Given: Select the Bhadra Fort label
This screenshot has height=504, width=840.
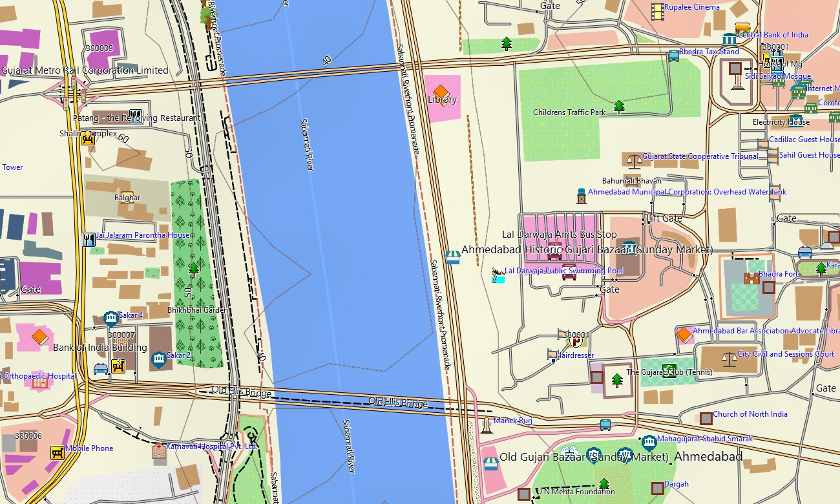Looking at the screenshot, I should [779, 274].
